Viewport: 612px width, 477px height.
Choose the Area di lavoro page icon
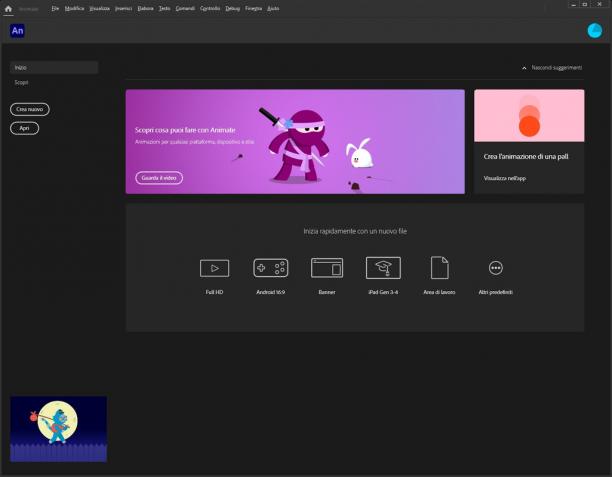click(x=439, y=268)
